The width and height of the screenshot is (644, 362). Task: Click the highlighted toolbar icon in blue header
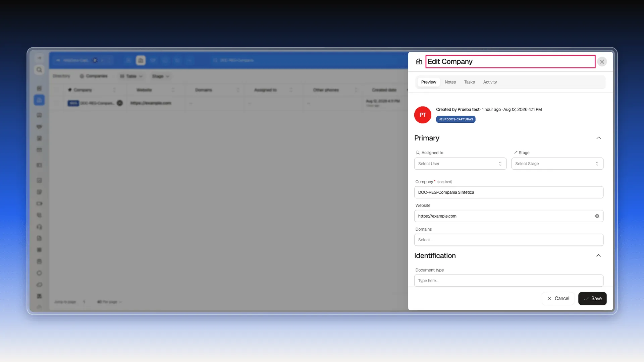pyautogui.click(x=141, y=60)
